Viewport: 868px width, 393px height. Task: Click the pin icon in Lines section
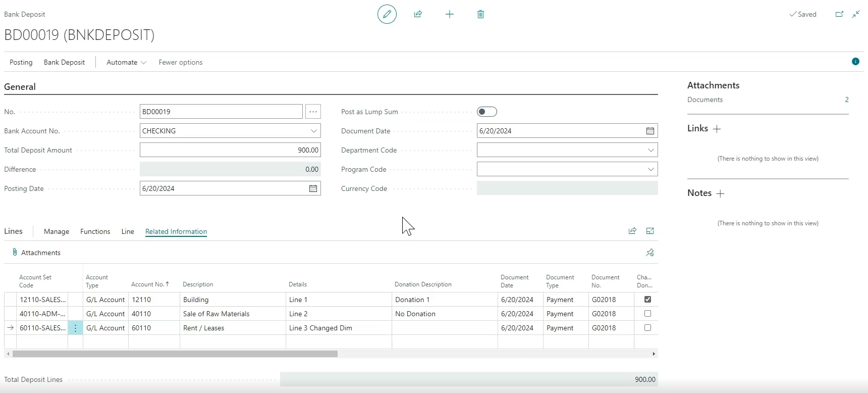[649, 253]
